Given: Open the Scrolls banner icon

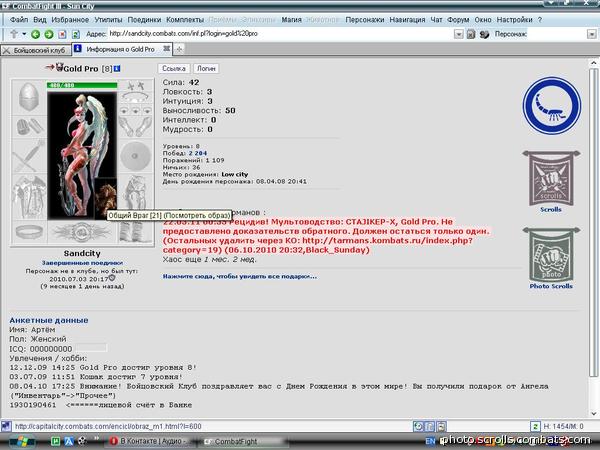Looking at the screenshot, I should [x=551, y=178].
